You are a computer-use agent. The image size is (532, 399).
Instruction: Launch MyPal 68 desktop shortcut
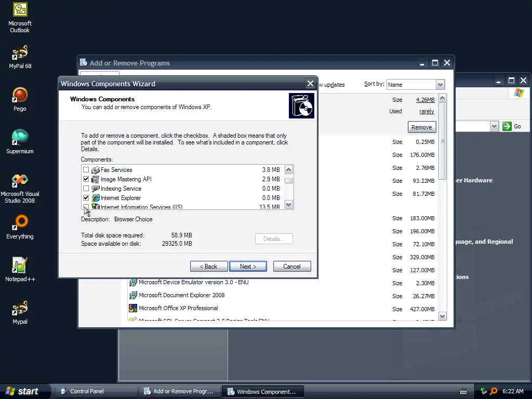[x=20, y=57]
